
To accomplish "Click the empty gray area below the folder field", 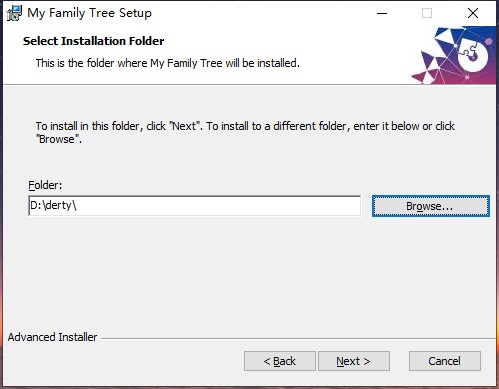I will coord(249,273).
